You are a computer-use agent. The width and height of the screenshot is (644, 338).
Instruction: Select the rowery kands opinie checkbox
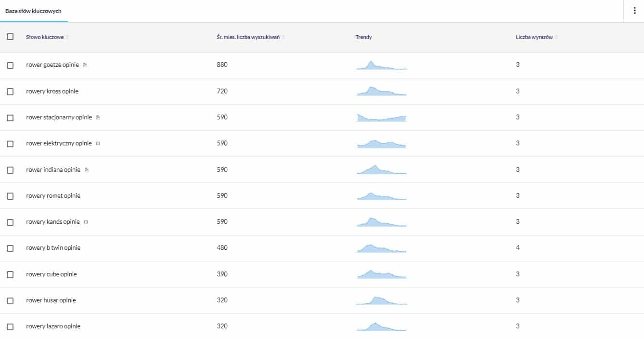point(10,222)
